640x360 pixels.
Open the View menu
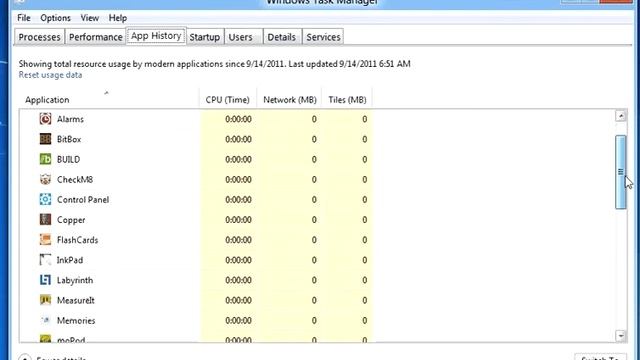click(89, 18)
